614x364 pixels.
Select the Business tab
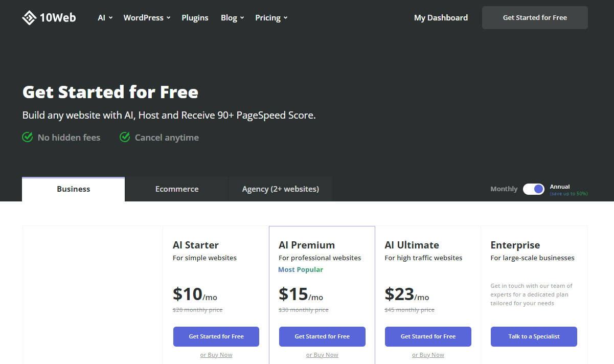pyautogui.click(x=74, y=189)
